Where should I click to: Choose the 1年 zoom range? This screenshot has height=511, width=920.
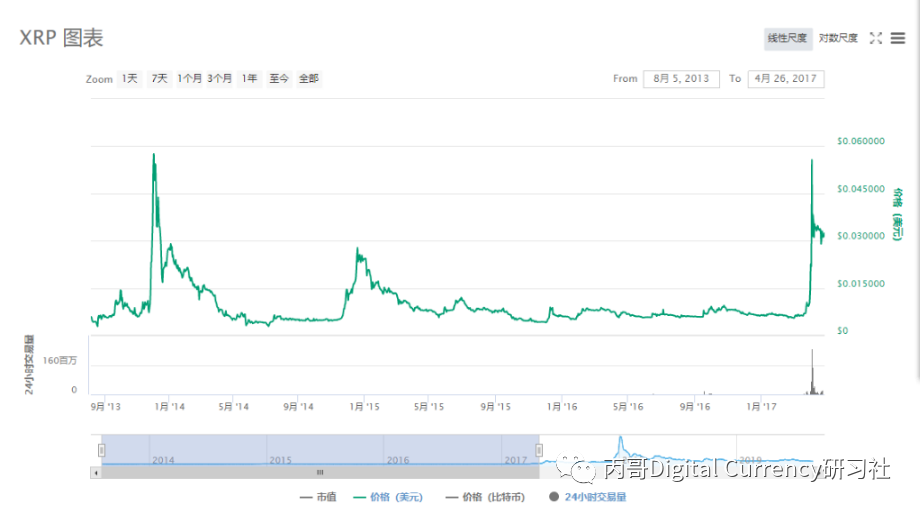coord(249,78)
